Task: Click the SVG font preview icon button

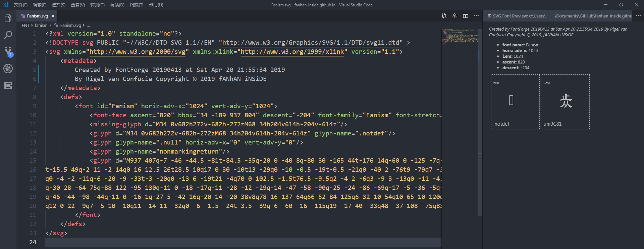Action: click(x=455, y=16)
